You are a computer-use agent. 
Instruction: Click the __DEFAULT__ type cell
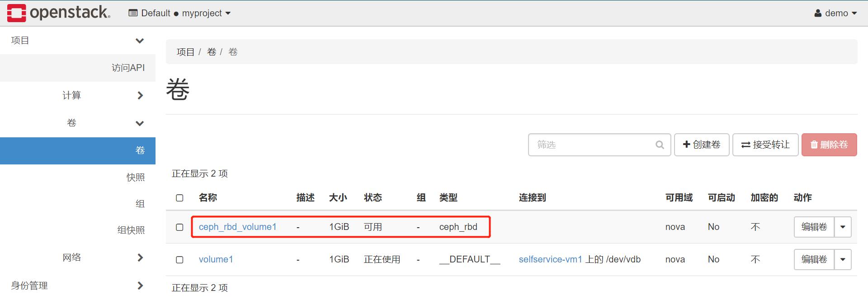click(470, 259)
